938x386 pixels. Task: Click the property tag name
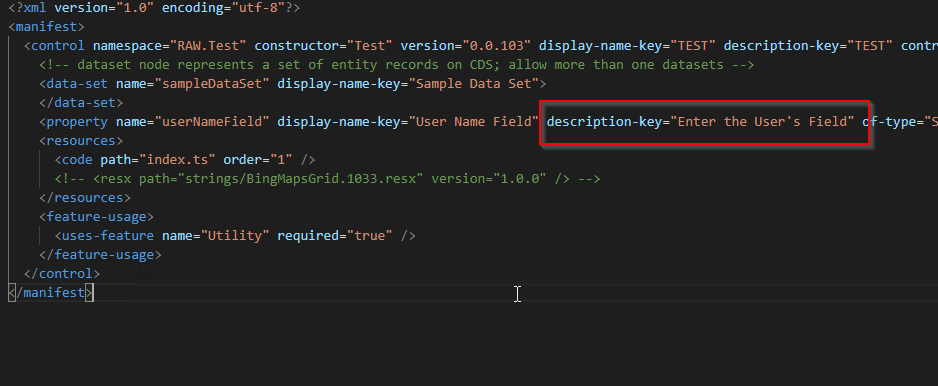click(77, 121)
